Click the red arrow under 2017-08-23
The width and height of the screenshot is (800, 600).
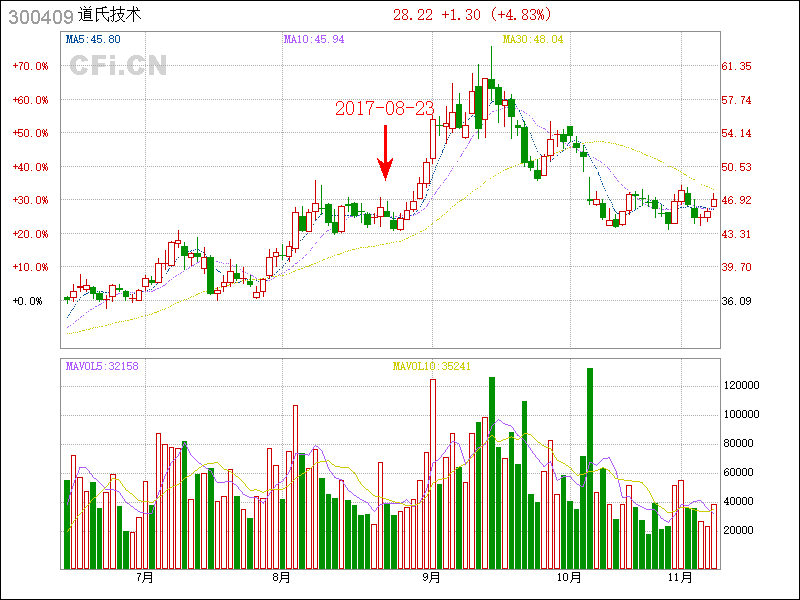tap(385, 153)
